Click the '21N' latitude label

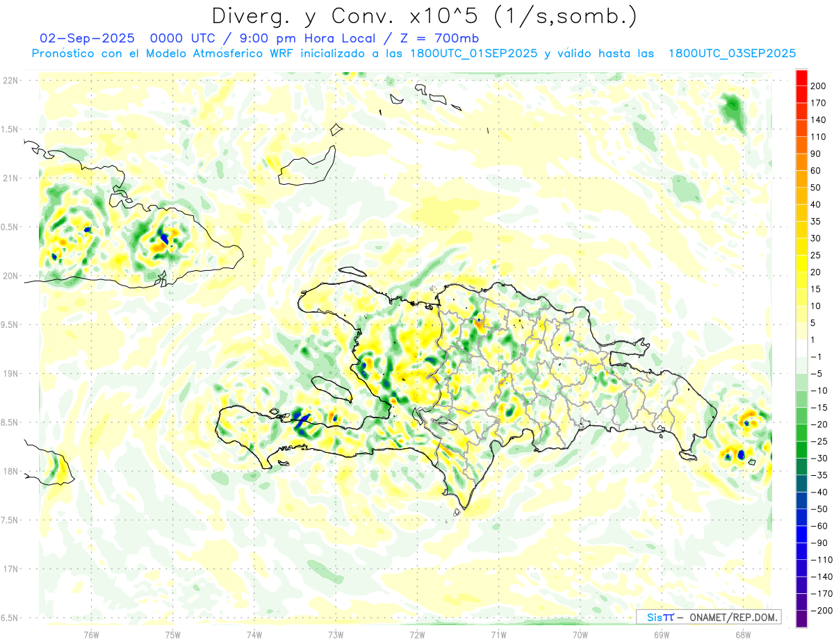10,178
